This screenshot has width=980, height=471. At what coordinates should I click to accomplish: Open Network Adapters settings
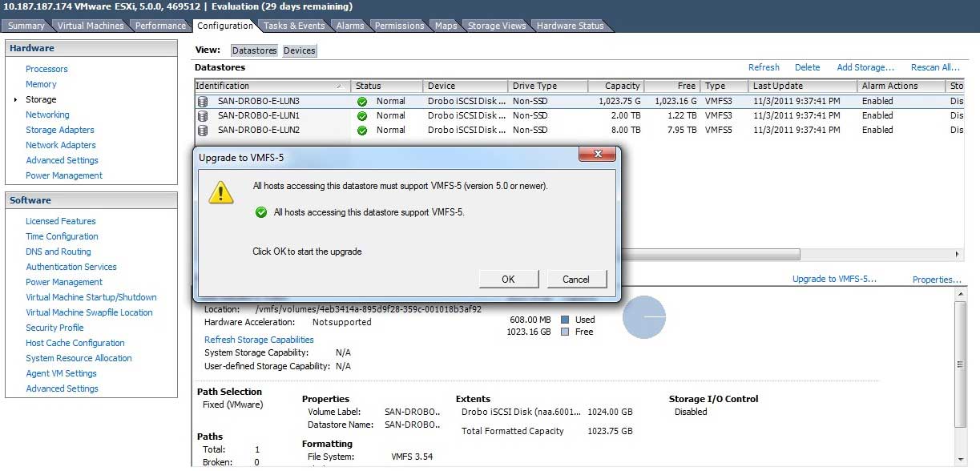(61, 145)
